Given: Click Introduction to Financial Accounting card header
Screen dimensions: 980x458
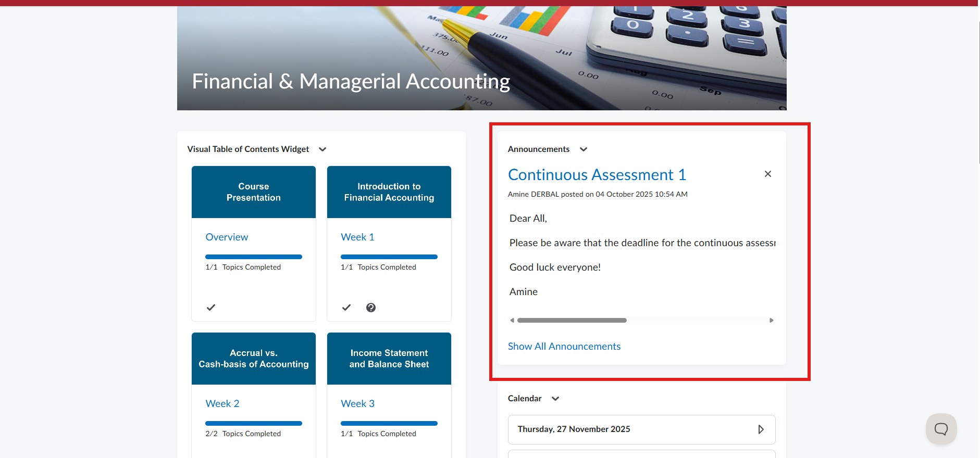Looking at the screenshot, I should (x=389, y=192).
